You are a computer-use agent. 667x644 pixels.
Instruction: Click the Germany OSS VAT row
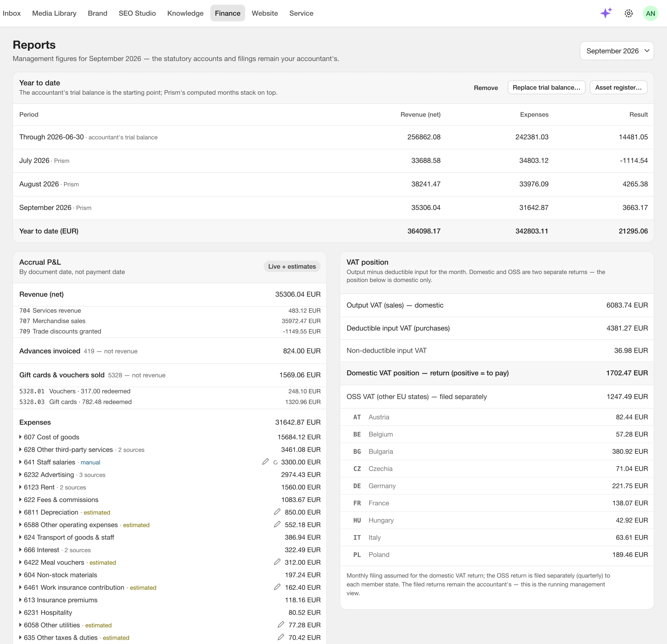click(x=497, y=486)
